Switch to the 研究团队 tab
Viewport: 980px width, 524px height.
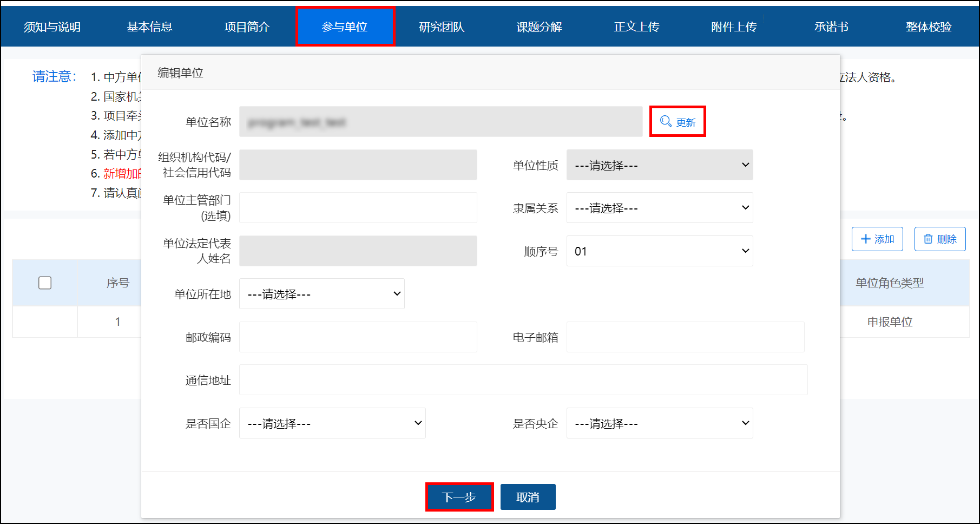point(442,26)
